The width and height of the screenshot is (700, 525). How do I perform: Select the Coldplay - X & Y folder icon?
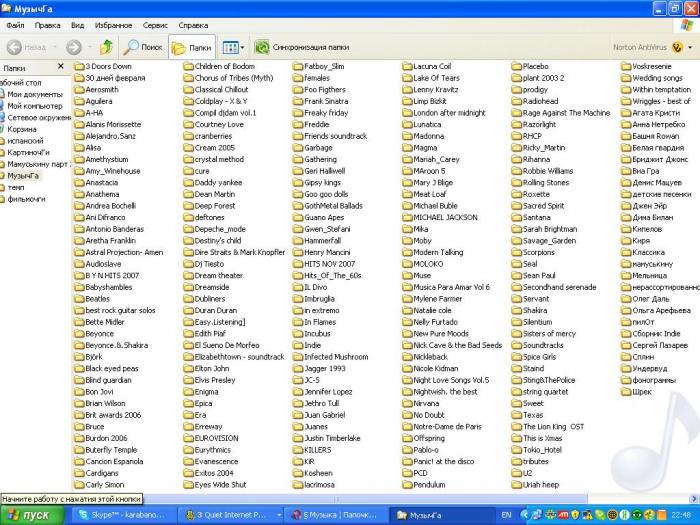click(x=189, y=101)
